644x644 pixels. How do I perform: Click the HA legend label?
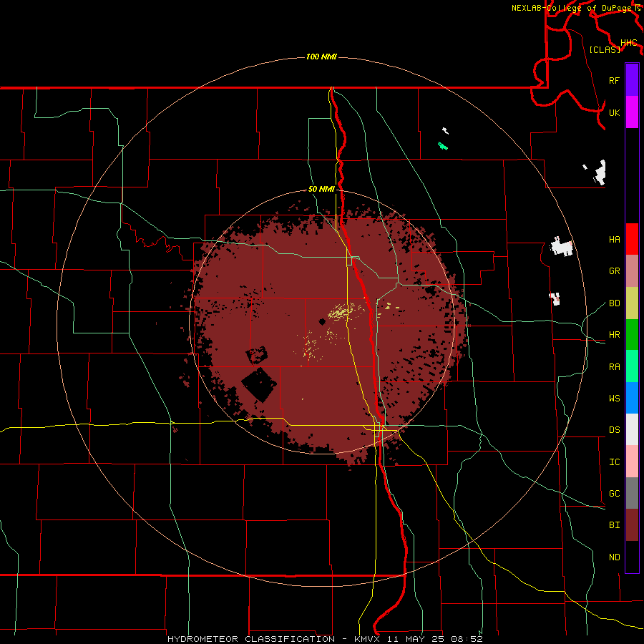pyautogui.click(x=614, y=239)
